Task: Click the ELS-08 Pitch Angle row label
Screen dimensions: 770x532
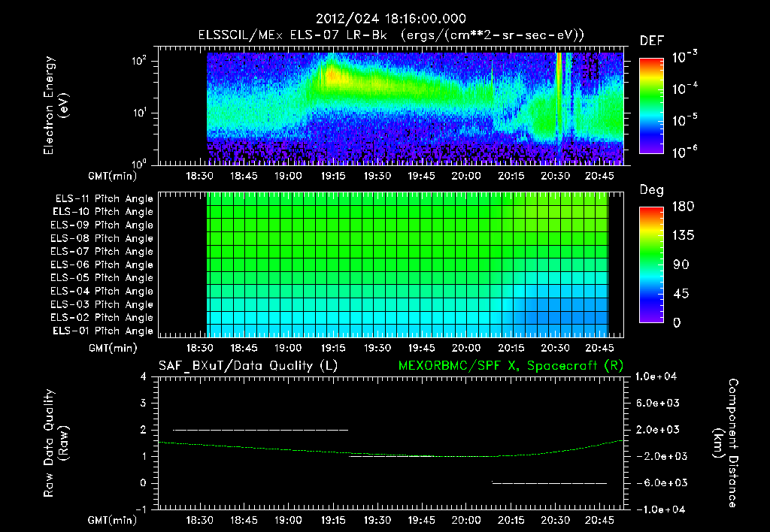Action: [102, 238]
